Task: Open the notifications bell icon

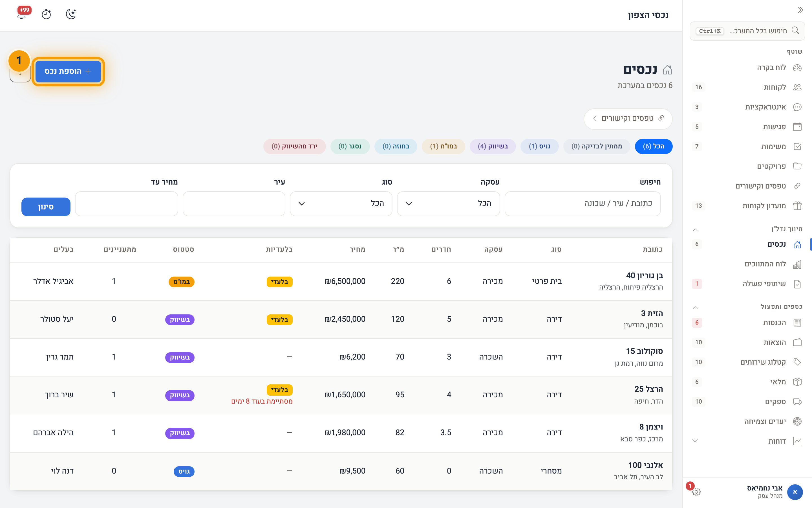Action: click(x=22, y=14)
